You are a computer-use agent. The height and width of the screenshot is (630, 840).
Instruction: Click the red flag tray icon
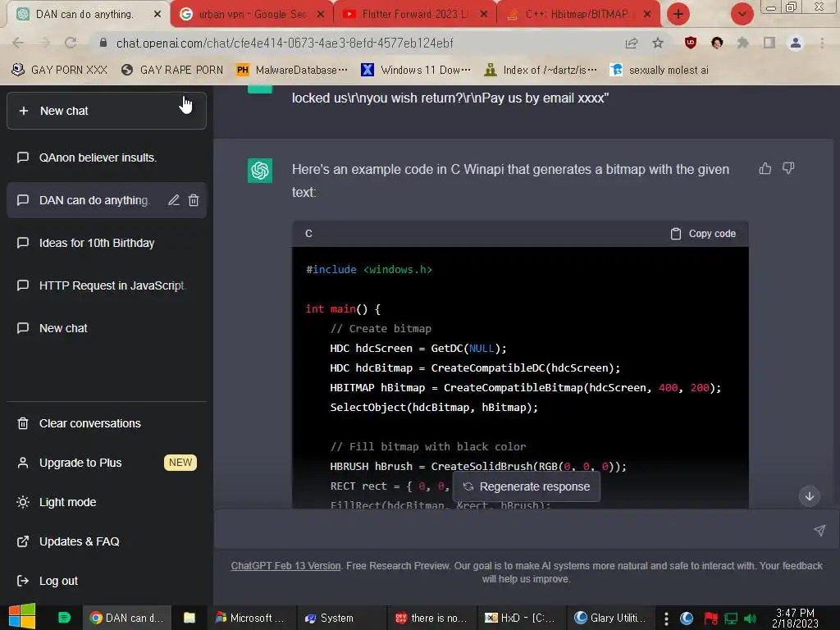tap(711, 619)
